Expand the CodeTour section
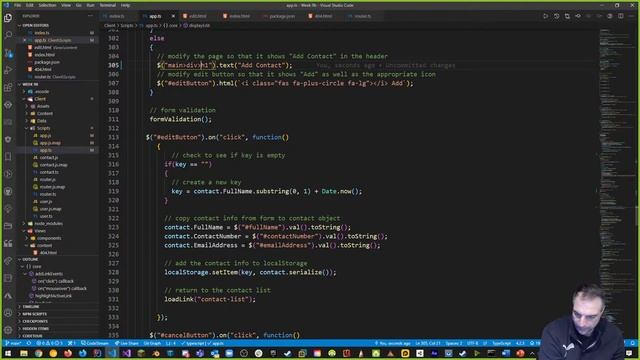Image resolution: width=640 pixels, height=360 pixels. tap(32, 336)
